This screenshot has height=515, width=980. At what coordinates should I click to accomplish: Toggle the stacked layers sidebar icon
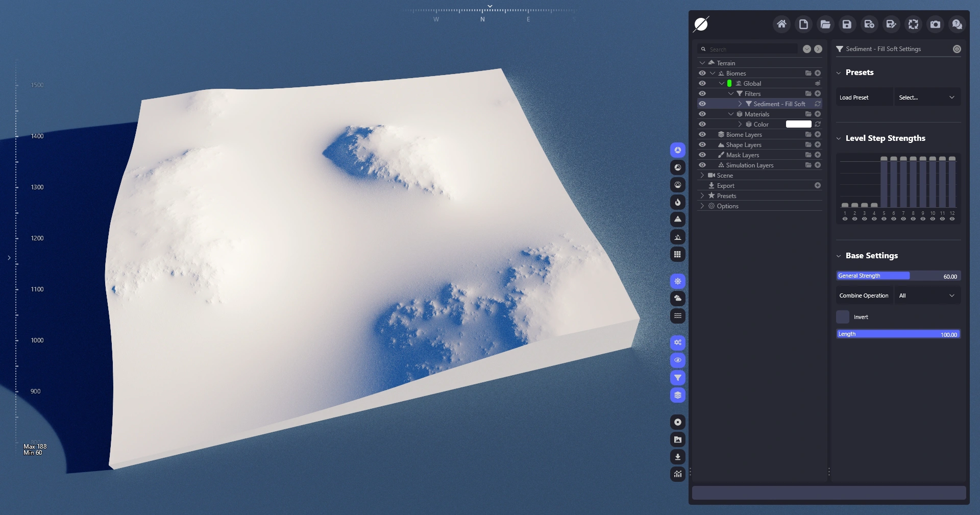coord(678,395)
